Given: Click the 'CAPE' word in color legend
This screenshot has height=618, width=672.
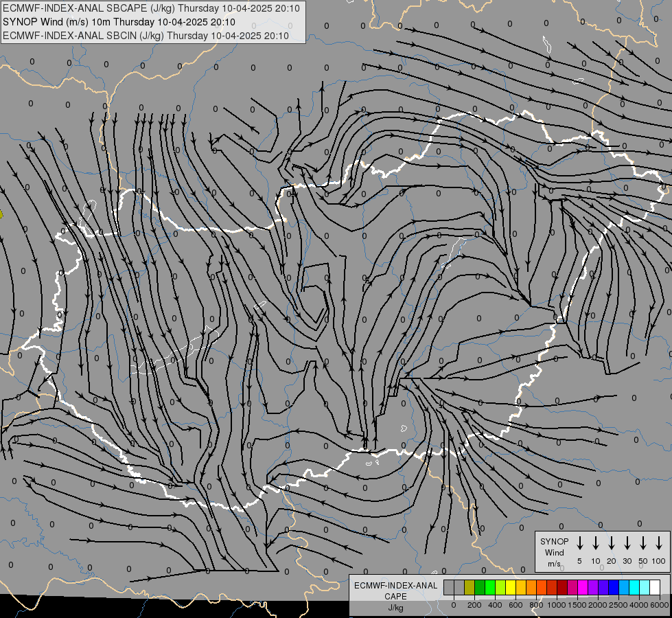Looking at the screenshot, I should coord(395,597).
